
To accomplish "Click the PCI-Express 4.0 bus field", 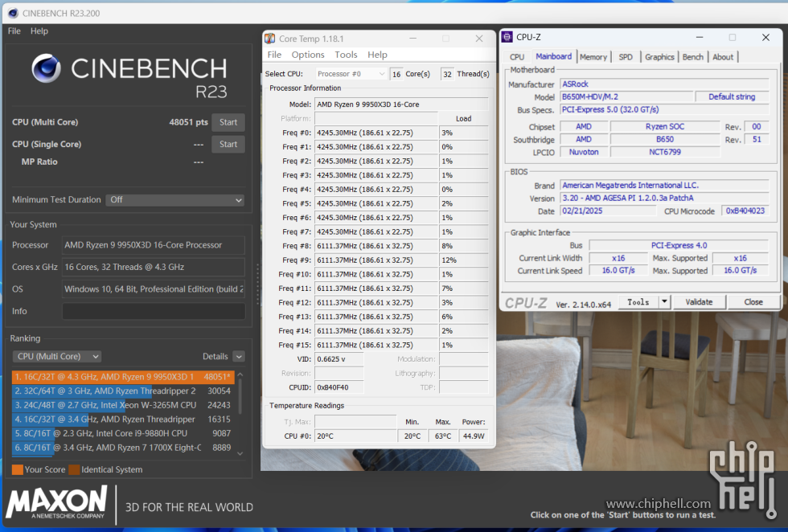I will [x=679, y=245].
